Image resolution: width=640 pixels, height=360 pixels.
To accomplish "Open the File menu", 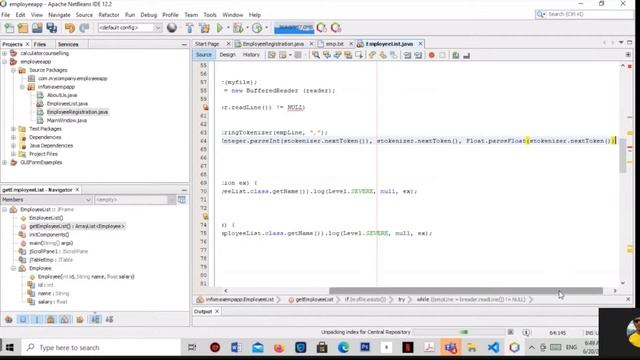I will [6, 15].
